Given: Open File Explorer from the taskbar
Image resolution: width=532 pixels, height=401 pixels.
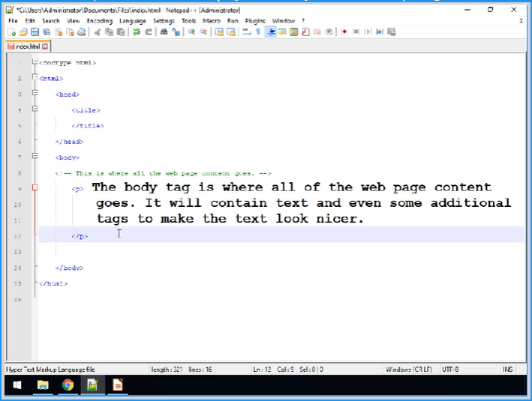Looking at the screenshot, I should click(x=43, y=385).
